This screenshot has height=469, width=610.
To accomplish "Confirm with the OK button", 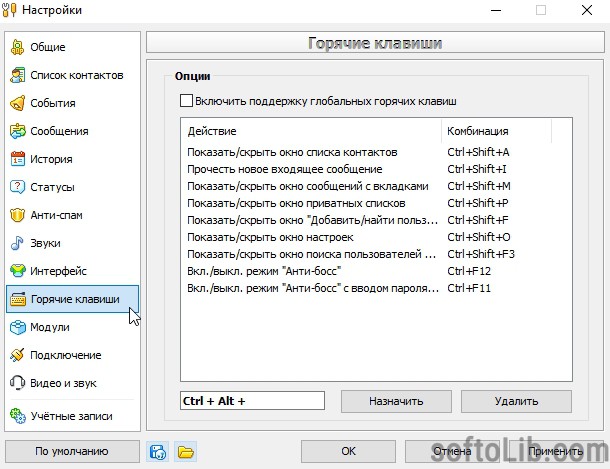I will tap(348, 452).
